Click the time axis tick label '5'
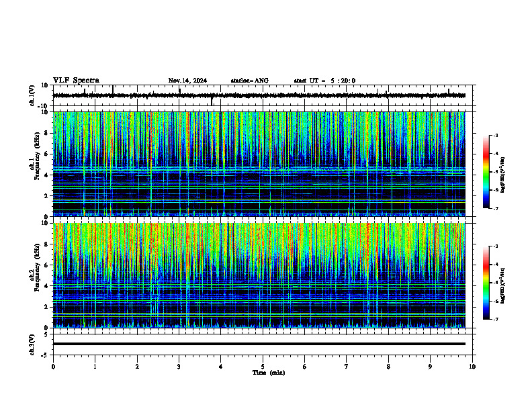 (x=263, y=367)
